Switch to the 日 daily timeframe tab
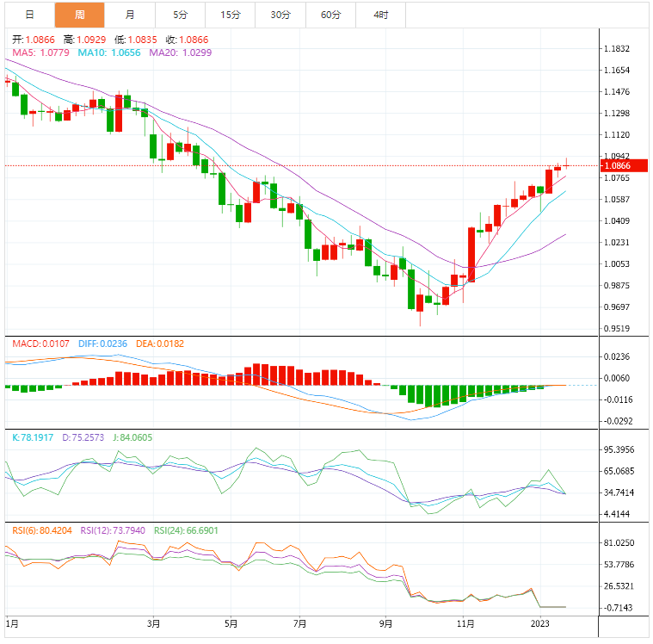653x644 pixels. click(x=29, y=15)
